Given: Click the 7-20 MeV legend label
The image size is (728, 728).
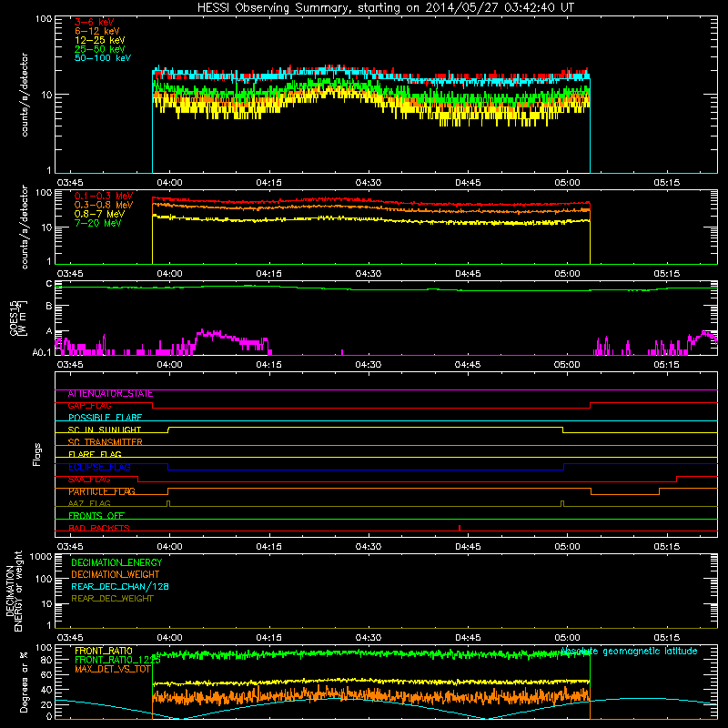Looking at the screenshot, I should [x=98, y=223].
